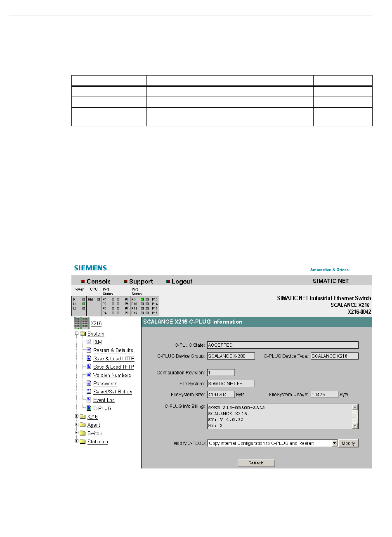Click the green P9 port status LED

(x=142, y=299)
